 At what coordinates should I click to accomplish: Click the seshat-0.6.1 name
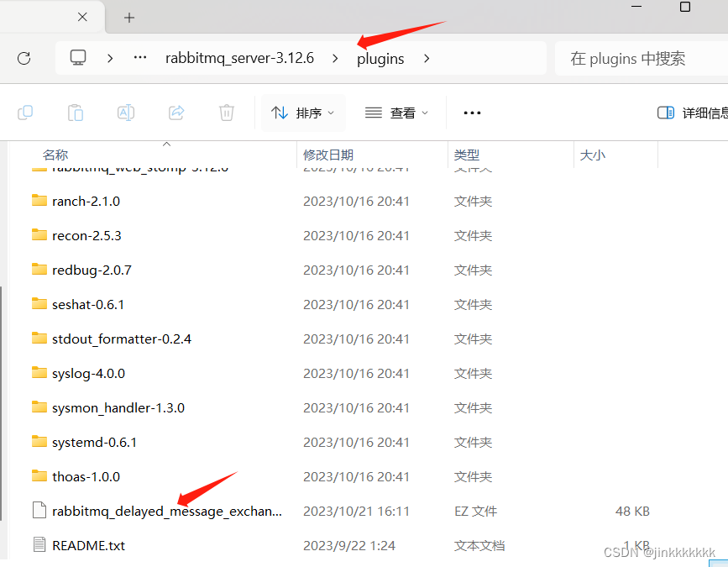pos(88,304)
